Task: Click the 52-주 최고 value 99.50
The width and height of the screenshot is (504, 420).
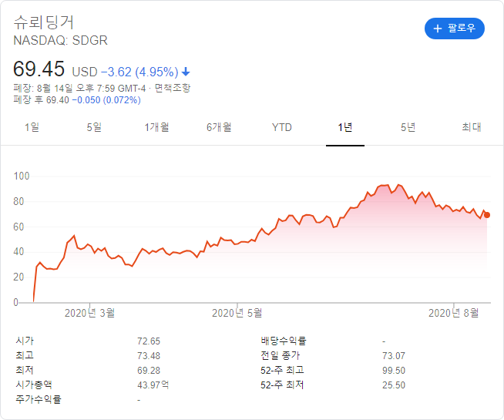Action: pyautogui.click(x=394, y=371)
